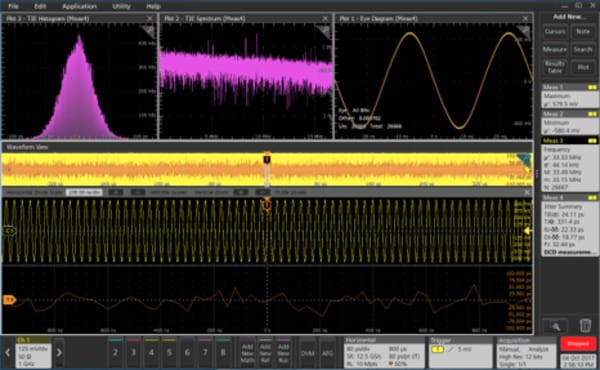Add a new Math waveform
The image size is (600, 370).
point(247,352)
